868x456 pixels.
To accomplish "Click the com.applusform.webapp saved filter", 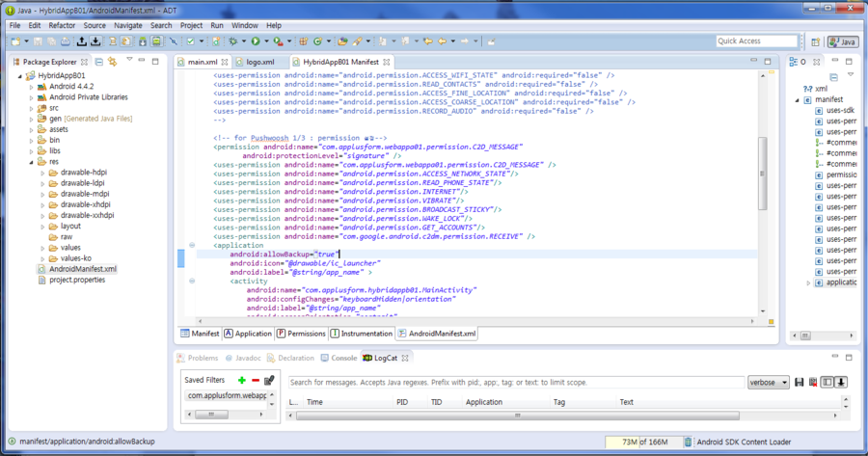I will coord(227,395).
